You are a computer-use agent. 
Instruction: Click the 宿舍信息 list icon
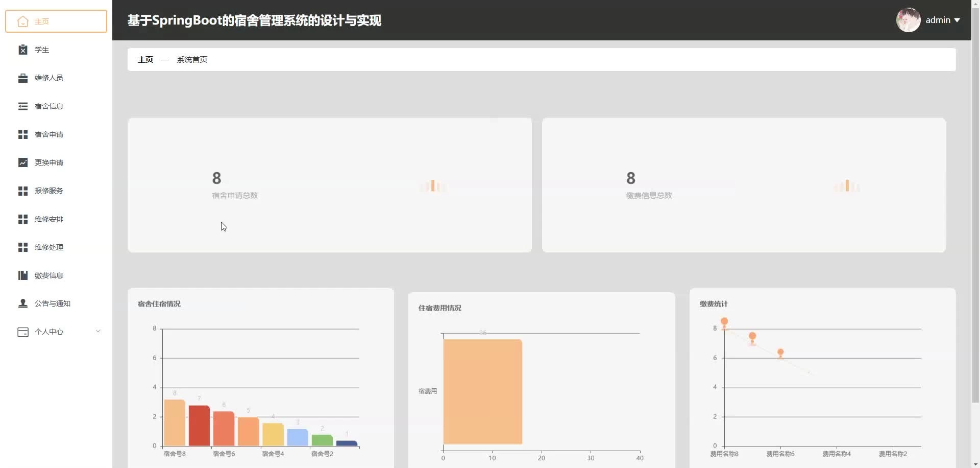click(23, 106)
